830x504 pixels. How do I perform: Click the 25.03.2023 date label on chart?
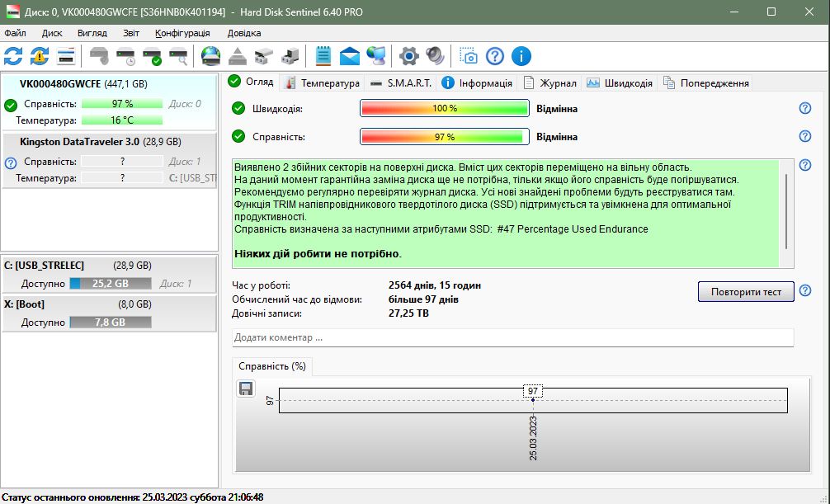(533, 438)
